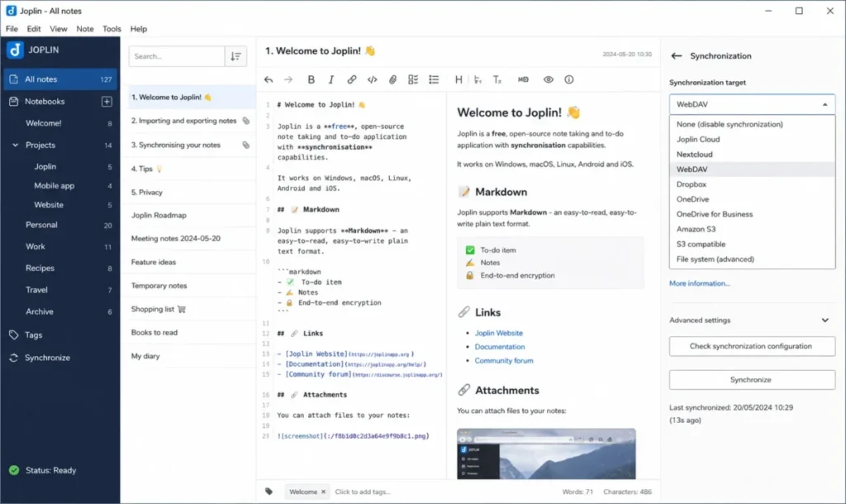Remove the Welcome tag via its x

tap(323, 492)
